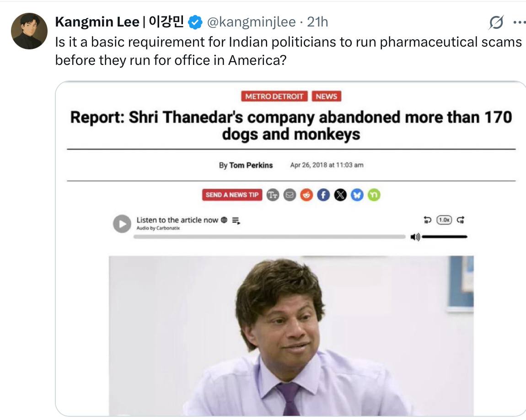Open Kangmin Lee's profile avatar
Image resolution: width=526 pixels, height=420 pixels.
click(29, 31)
